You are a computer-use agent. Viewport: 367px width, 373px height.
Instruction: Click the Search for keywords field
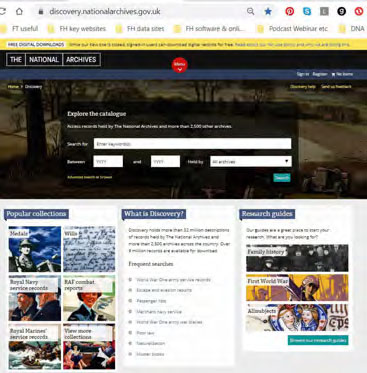point(192,144)
